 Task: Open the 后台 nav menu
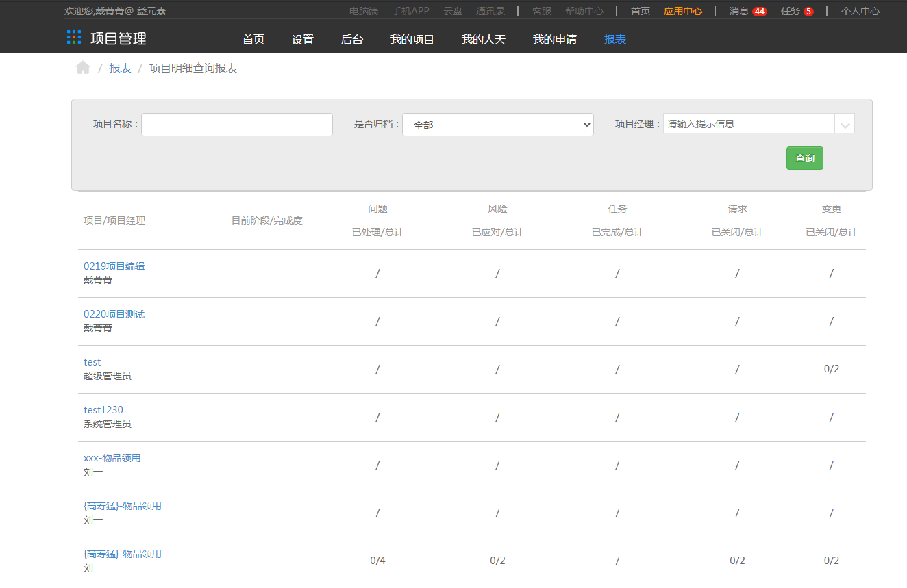(x=352, y=40)
